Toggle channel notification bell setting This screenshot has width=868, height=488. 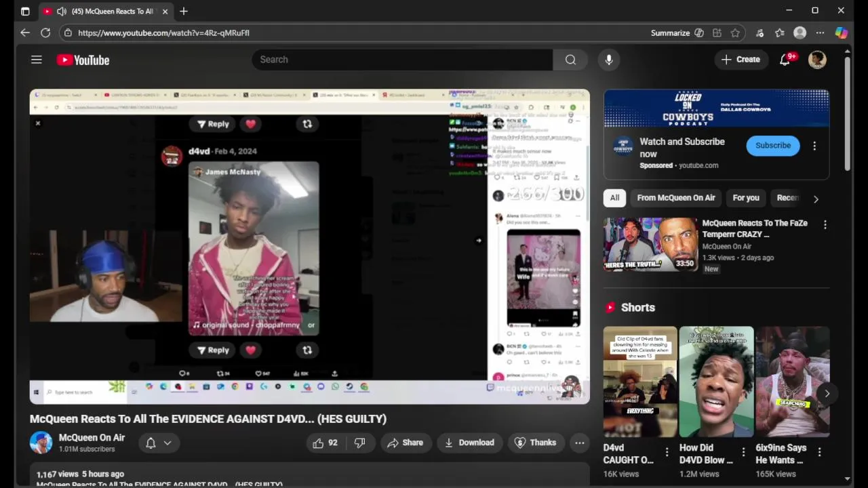pos(159,443)
